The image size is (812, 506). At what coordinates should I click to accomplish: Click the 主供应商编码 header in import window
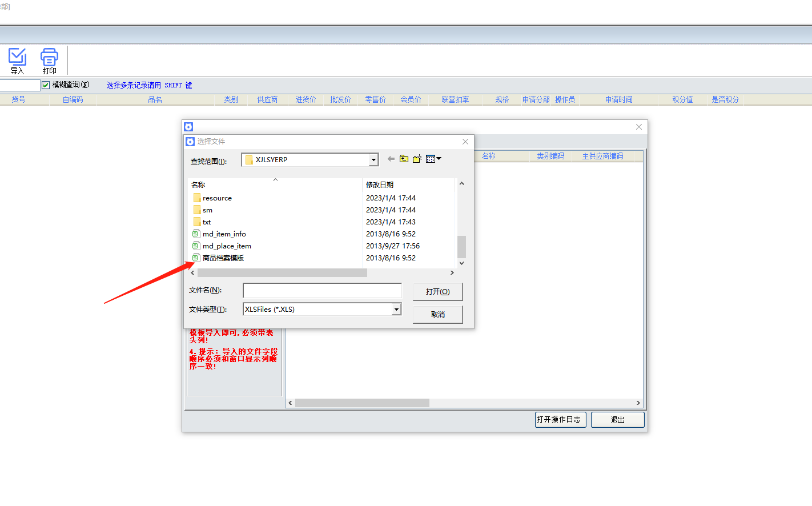[602, 156]
